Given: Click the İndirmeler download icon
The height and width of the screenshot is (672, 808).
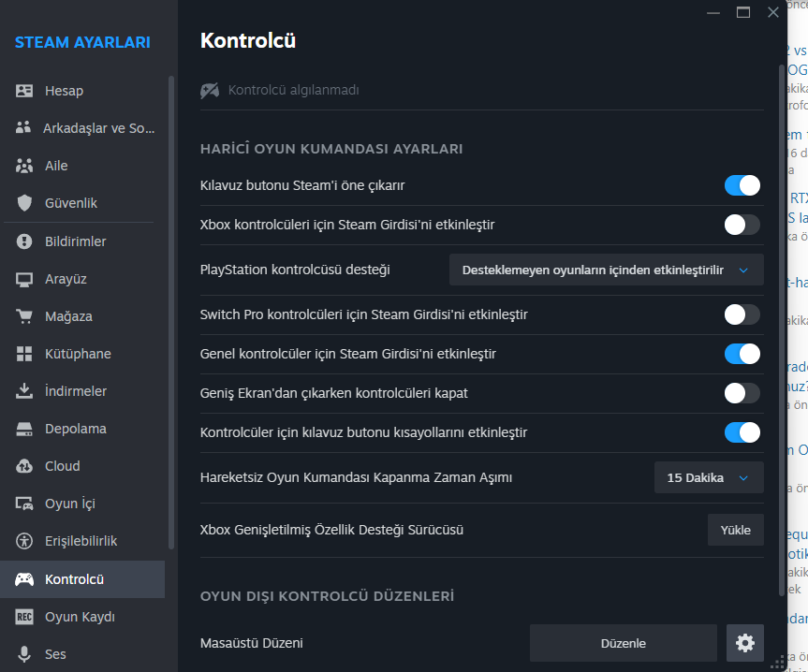Looking at the screenshot, I should point(24,391).
